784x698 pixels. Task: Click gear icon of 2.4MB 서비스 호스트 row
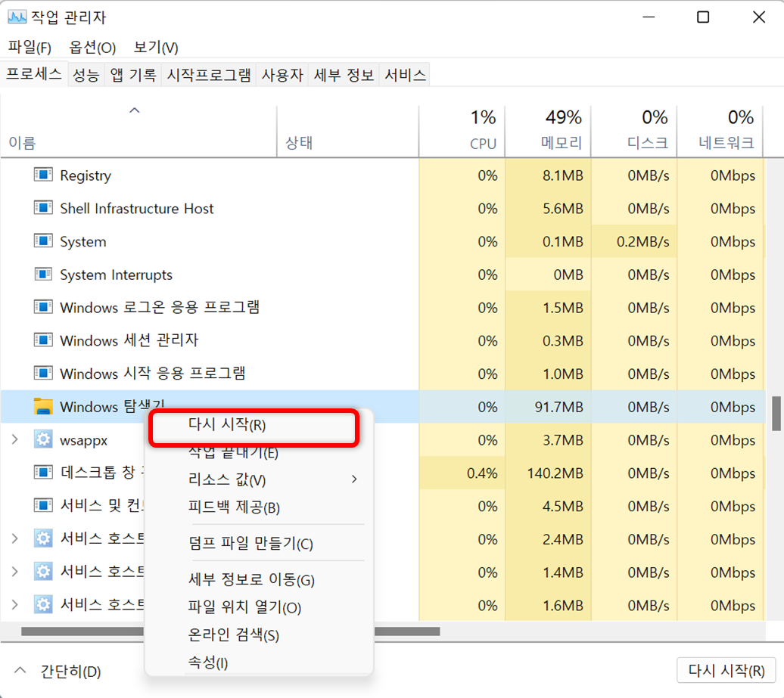pyautogui.click(x=43, y=538)
